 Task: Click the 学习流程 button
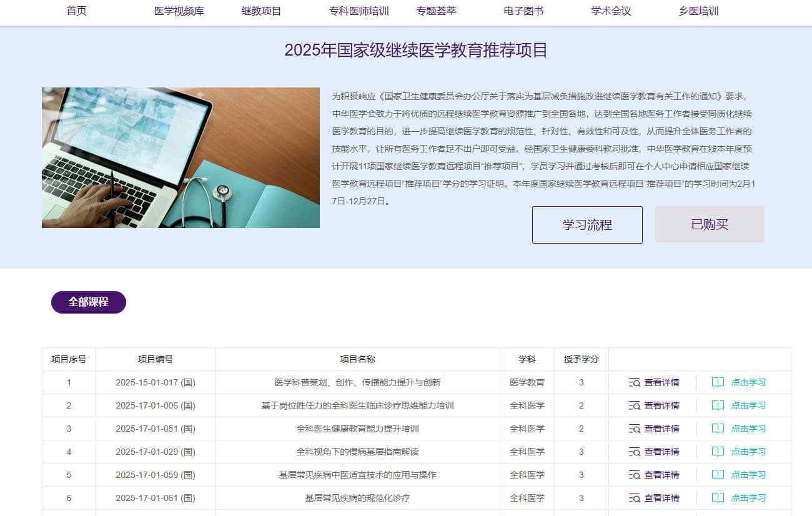tap(587, 225)
